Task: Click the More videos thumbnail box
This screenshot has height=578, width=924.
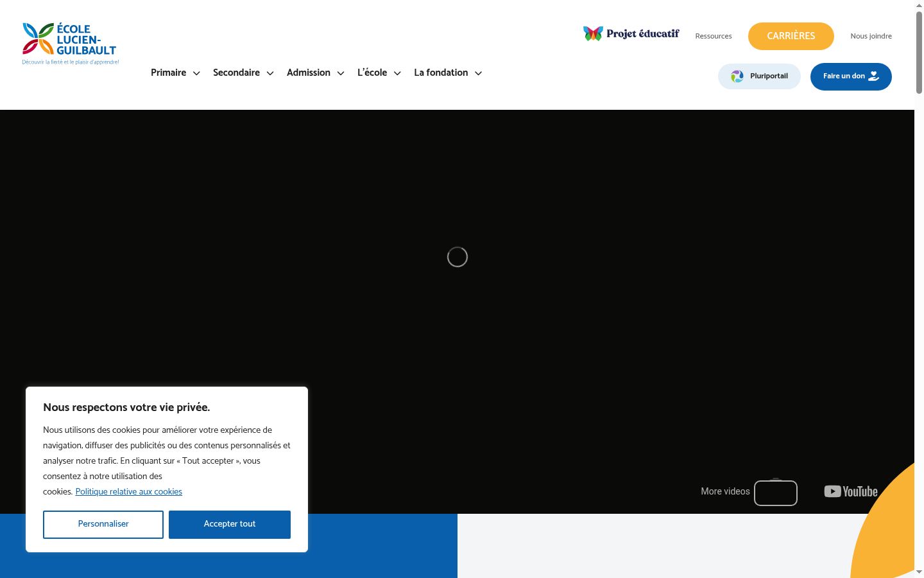Action: tap(776, 493)
